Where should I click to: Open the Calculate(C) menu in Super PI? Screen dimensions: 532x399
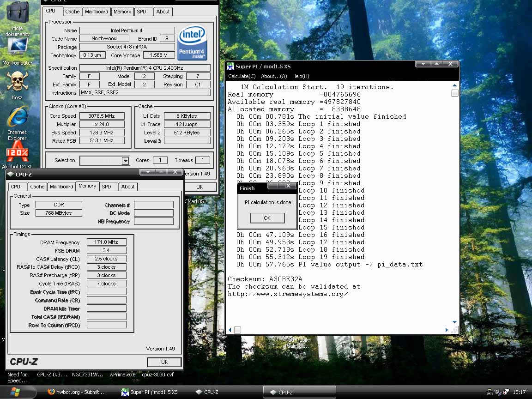[242, 76]
